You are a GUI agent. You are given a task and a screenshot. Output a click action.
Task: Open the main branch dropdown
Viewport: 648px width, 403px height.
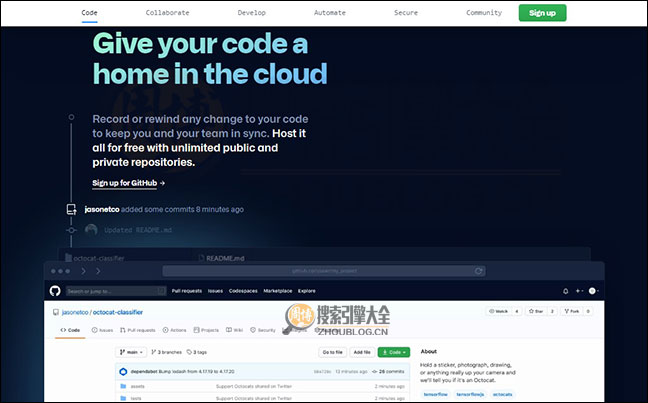[x=131, y=352]
